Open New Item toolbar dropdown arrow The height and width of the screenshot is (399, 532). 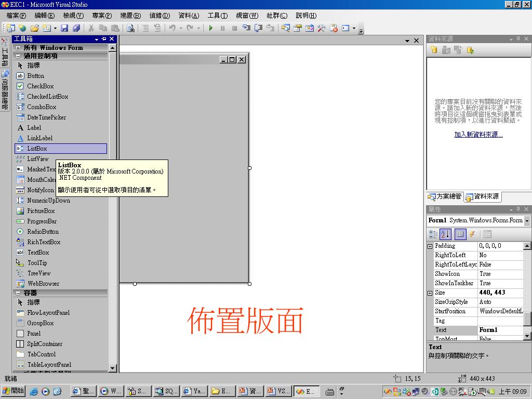click(x=55, y=29)
